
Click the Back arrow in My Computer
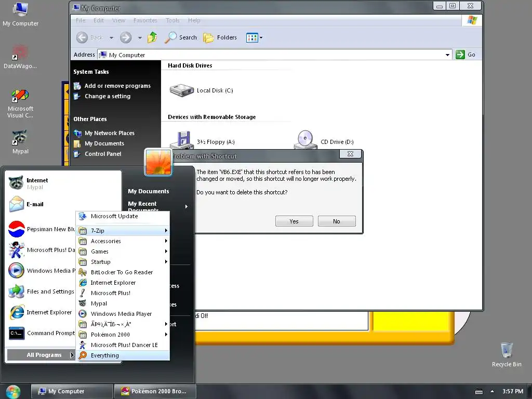pos(89,37)
